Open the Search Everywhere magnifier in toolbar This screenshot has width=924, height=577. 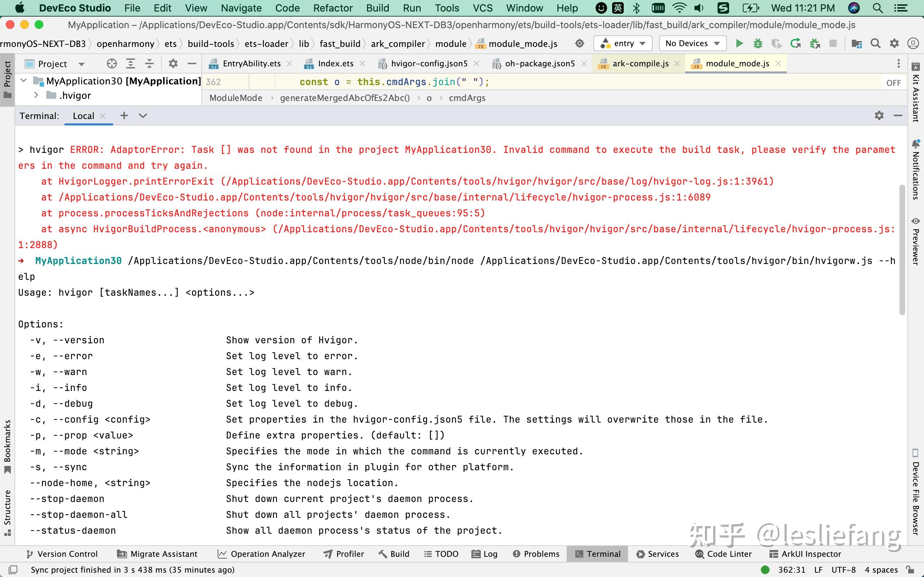[x=876, y=44]
